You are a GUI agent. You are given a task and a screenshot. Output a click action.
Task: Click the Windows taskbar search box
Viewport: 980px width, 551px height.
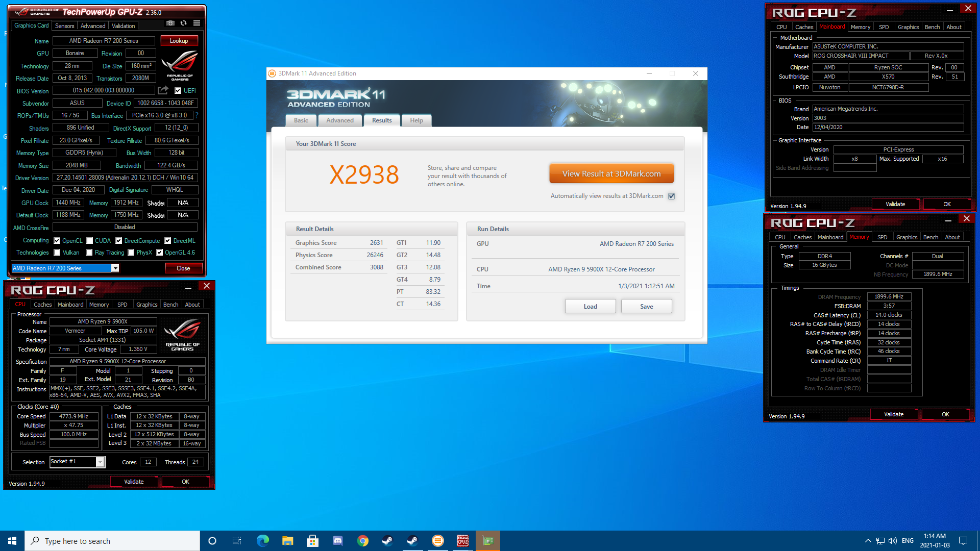(x=112, y=541)
